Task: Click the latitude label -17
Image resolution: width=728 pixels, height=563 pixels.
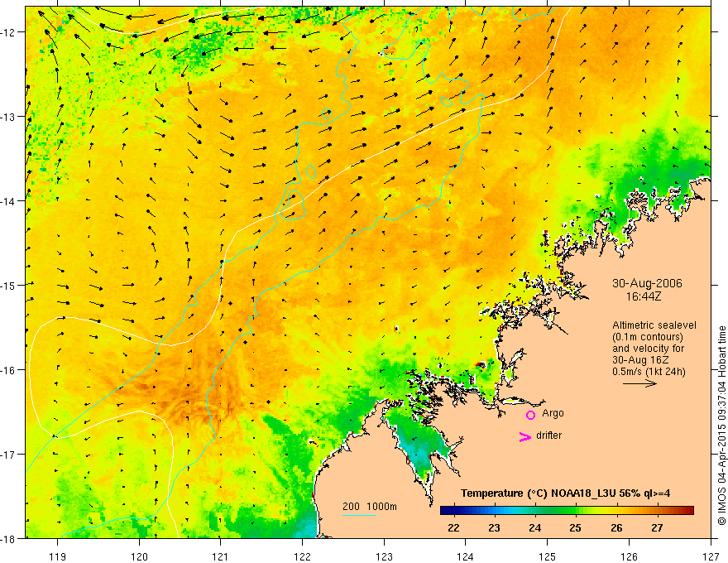Action: click(10, 455)
